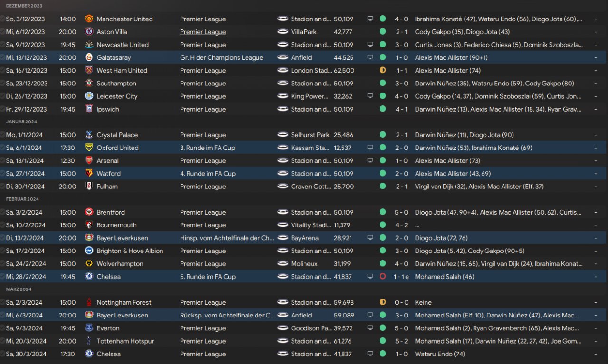Click the '4 - 2' result versus Bournemouth
Viewport: 608px width, 364px height.
tap(401, 225)
